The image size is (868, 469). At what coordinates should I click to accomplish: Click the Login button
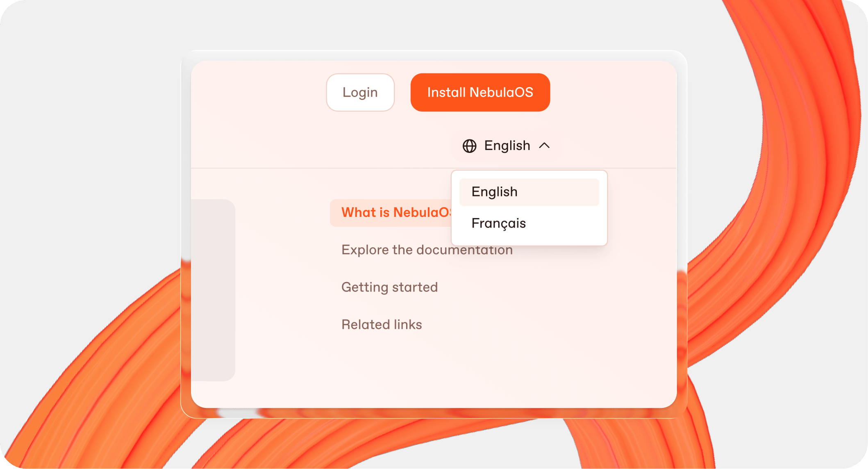[x=360, y=93]
